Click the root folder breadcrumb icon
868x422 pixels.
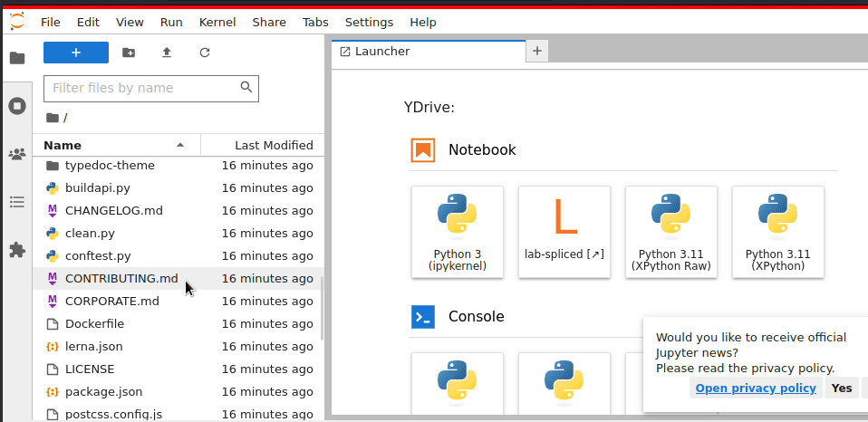pos(52,117)
